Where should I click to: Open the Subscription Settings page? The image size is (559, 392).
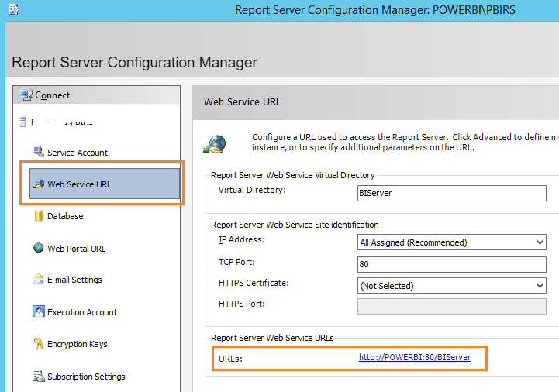click(86, 377)
